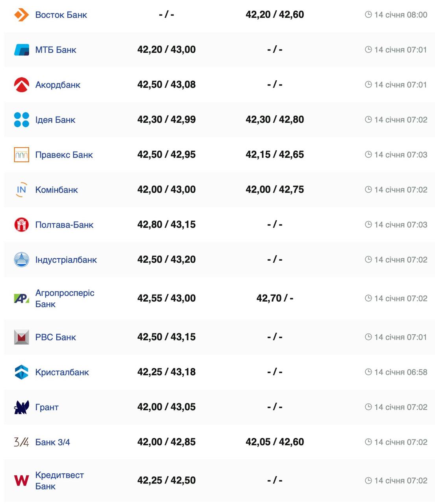This screenshot has height=504, width=435.
Task: Open the Комінбанк name link
Action: 56,190
